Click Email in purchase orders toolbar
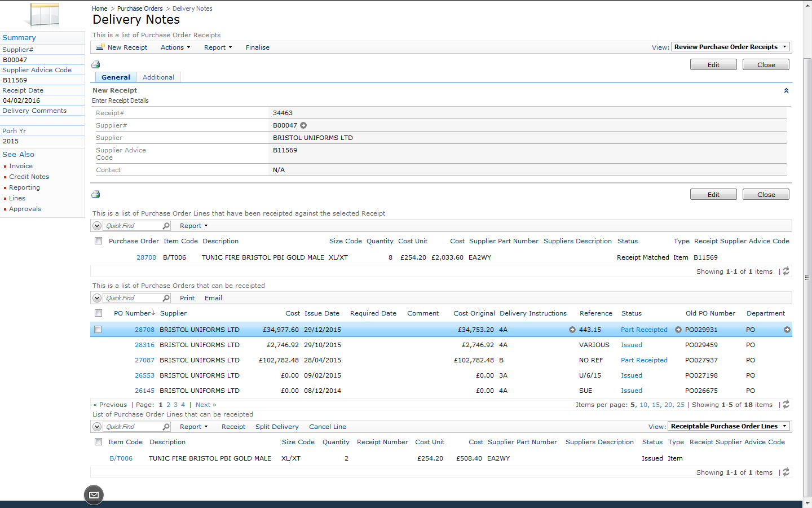Viewport: 812px width, 508px height. click(x=213, y=298)
